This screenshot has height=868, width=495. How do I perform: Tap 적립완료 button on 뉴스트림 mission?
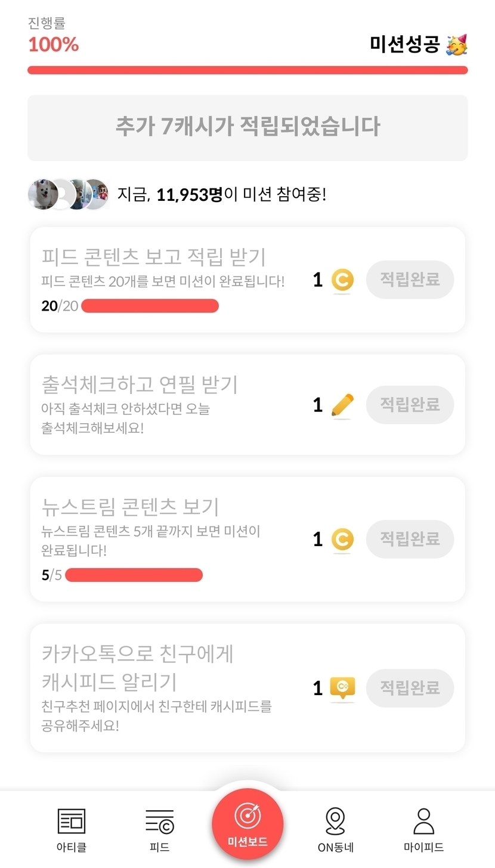410,539
